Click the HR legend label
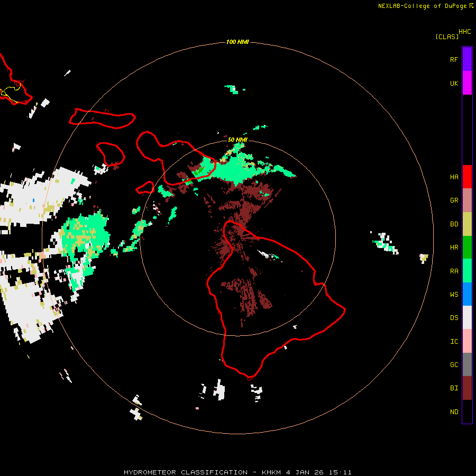Image resolution: width=476 pixels, height=476 pixels. pyautogui.click(x=454, y=248)
